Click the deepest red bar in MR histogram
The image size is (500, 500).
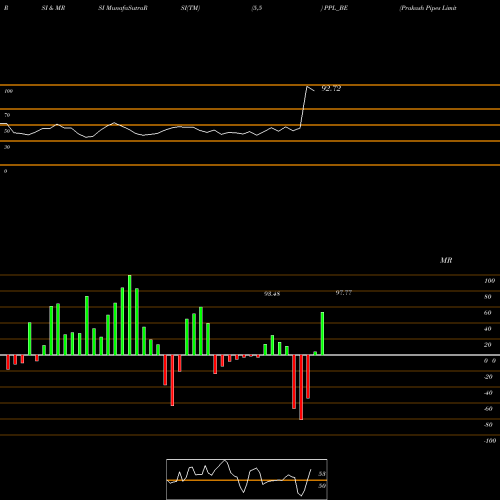pos(301,387)
